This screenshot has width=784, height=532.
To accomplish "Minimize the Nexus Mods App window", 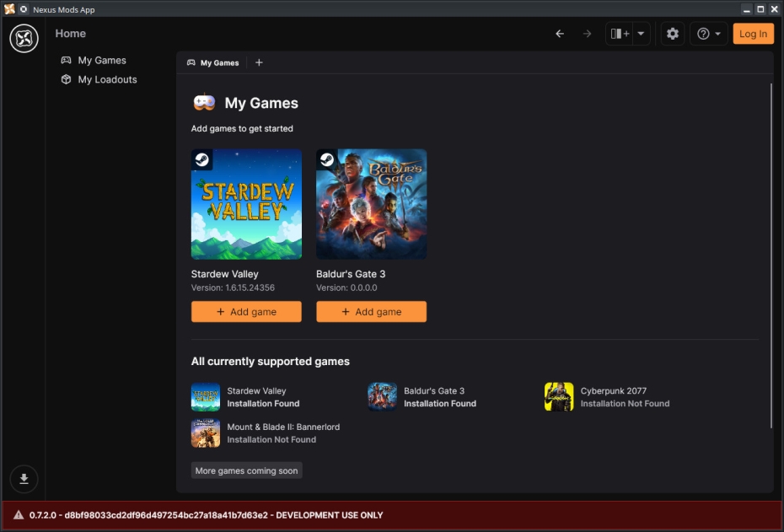I will tap(747, 9).
